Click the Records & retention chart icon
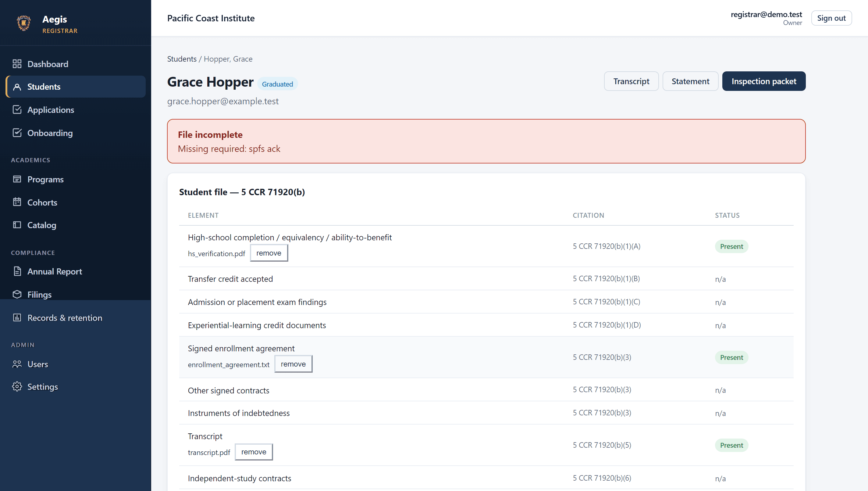 click(x=17, y=318)
